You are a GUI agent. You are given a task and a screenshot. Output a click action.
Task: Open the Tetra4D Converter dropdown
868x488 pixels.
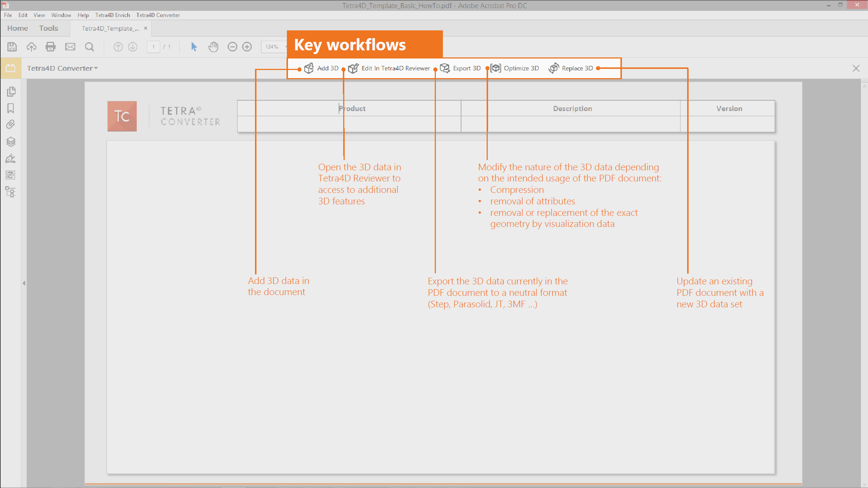[62, 68]
